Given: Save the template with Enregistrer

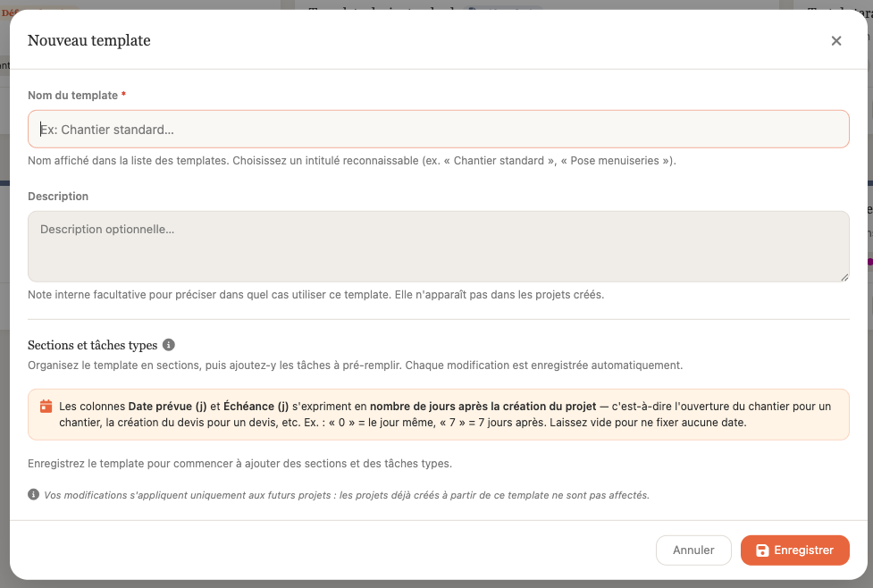Looking at the screenshot, I should (x=794, y=550).
